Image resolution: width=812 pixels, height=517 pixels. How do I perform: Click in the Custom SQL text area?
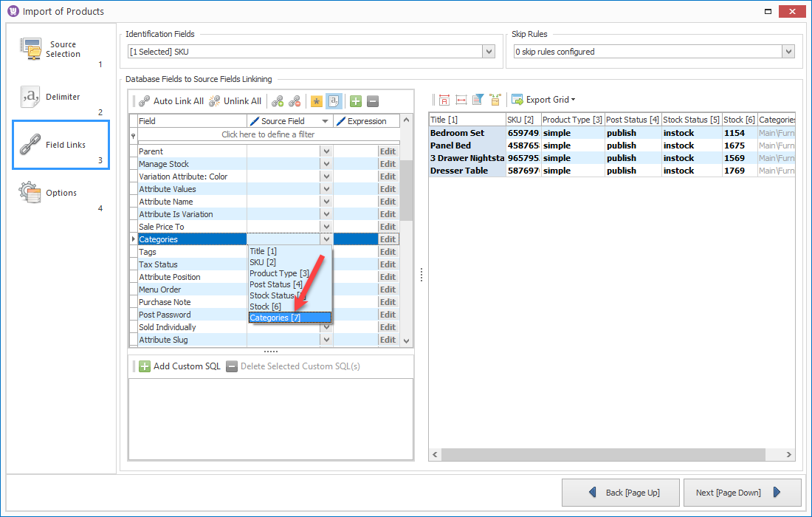pyautogui.click(x=270, y=419)
